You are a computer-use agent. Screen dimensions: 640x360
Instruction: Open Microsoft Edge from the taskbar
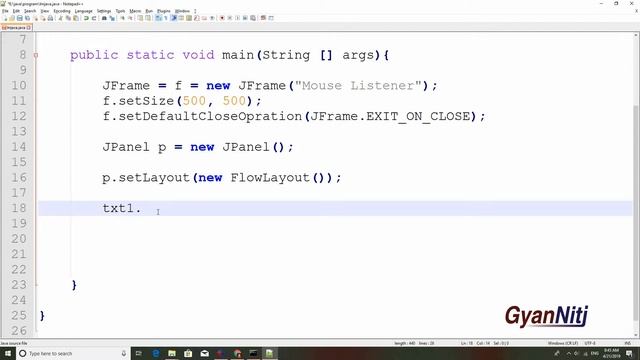[x=156, y=353]
